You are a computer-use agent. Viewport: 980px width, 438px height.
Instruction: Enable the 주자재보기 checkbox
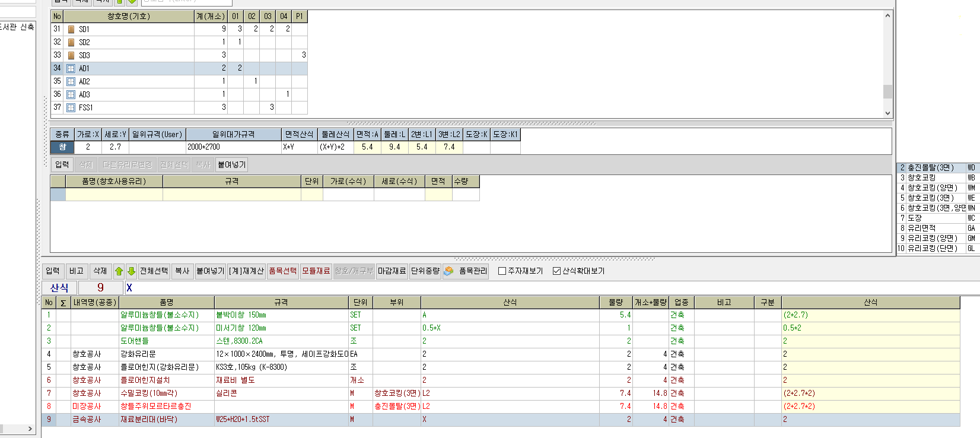502,271
